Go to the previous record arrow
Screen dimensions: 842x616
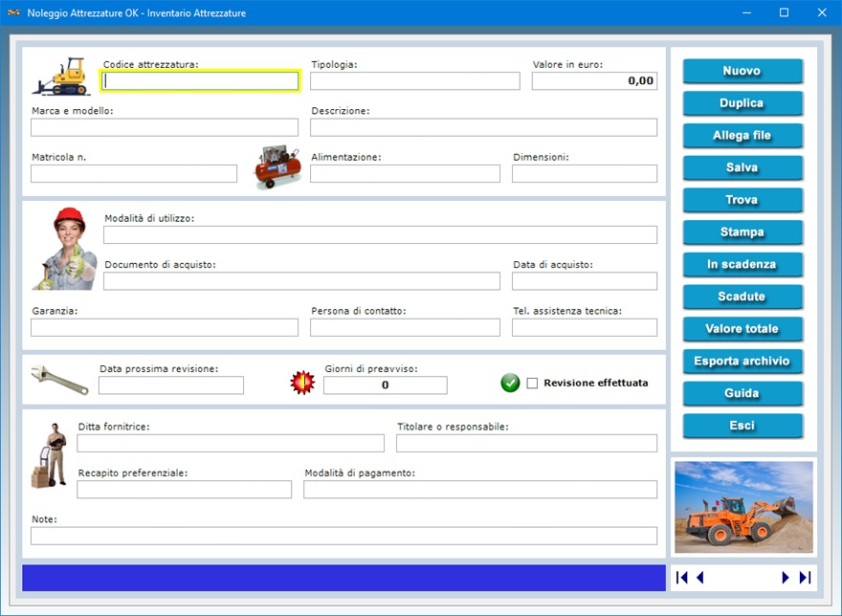[x=699, y=578]
